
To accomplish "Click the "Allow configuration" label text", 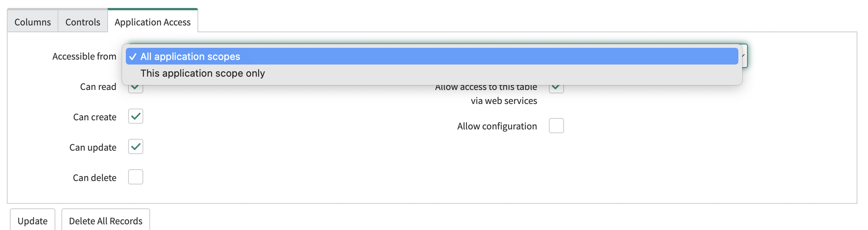I will (x=497, y=126).
